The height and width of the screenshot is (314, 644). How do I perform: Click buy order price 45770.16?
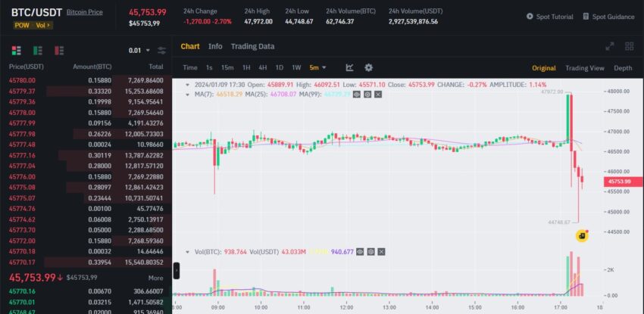[x=22, y=291]
